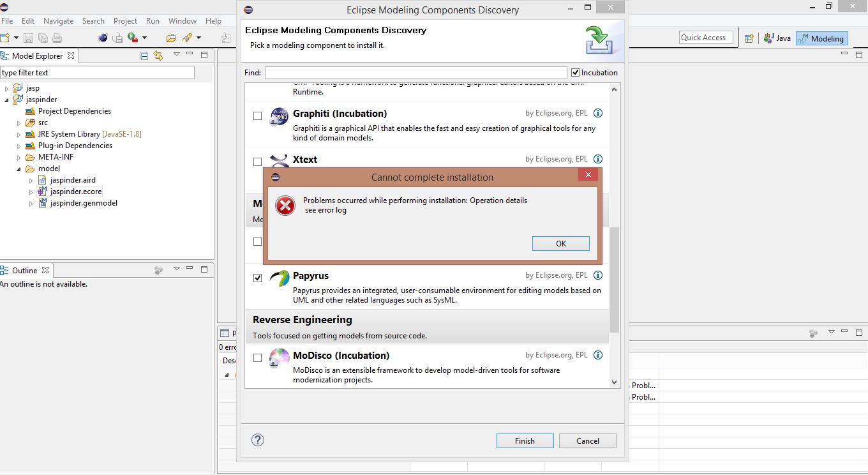Check the MoDisco (Incubation) checkbox
Screen dimensions: 868x475
pos(258,358)
